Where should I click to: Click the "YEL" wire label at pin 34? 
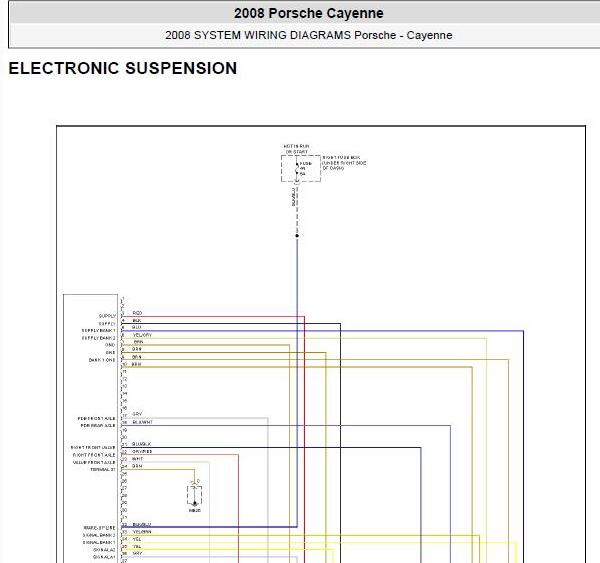[x=137, y=539]
